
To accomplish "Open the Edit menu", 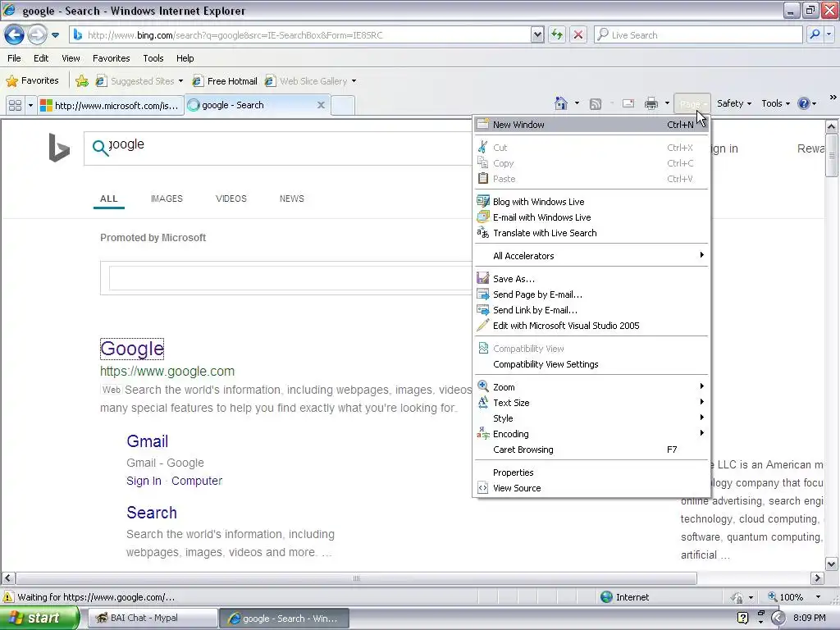I will tap(41, 58).
